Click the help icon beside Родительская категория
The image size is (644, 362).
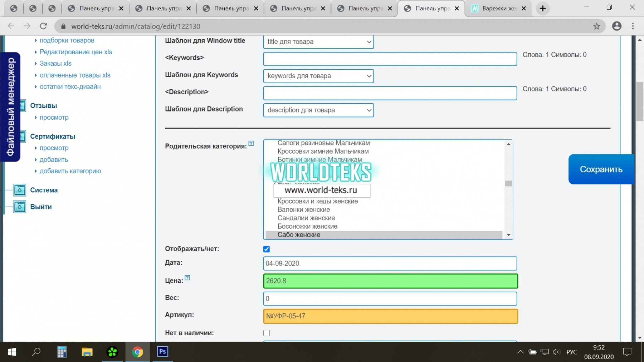[x=251, y=143]
